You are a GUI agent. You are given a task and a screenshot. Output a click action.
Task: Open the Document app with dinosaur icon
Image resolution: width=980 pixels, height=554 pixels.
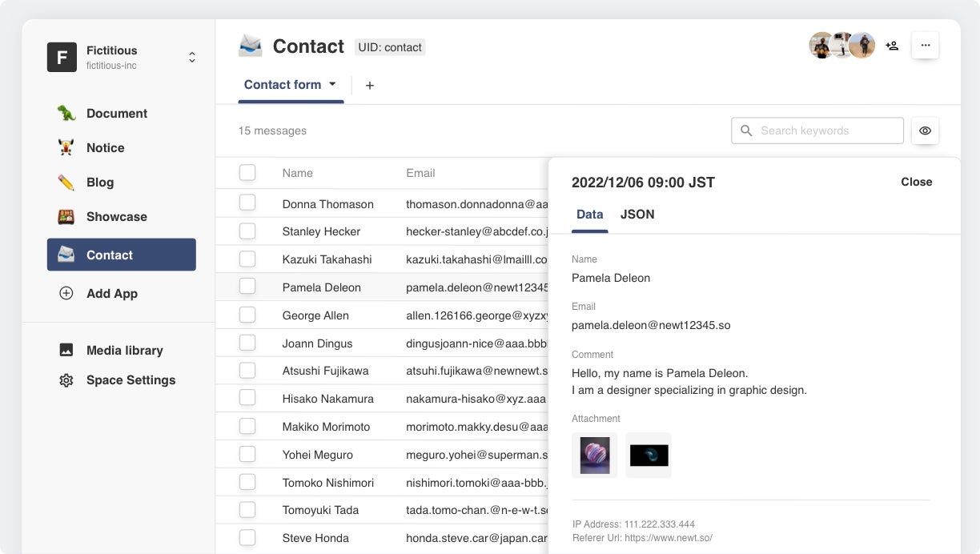(66, 113)
